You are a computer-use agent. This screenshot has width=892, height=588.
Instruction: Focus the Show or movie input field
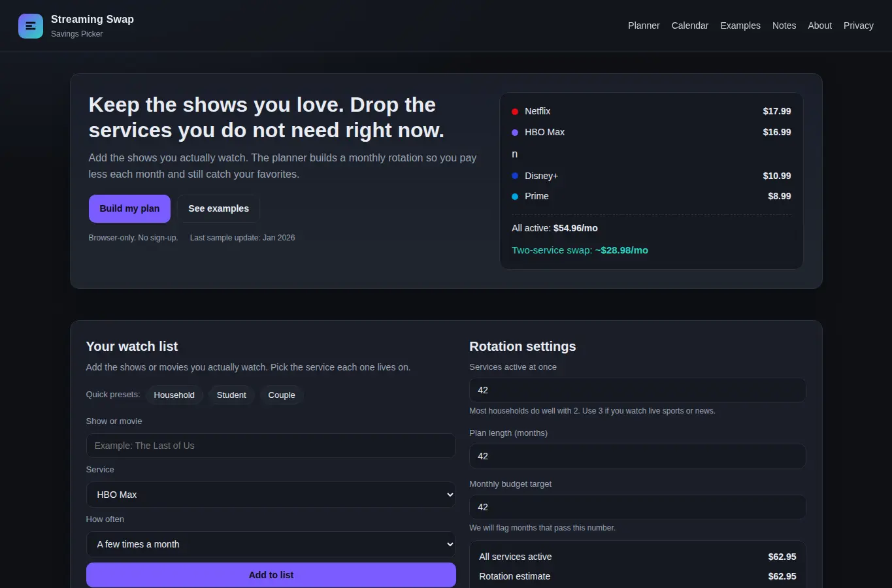271,446
